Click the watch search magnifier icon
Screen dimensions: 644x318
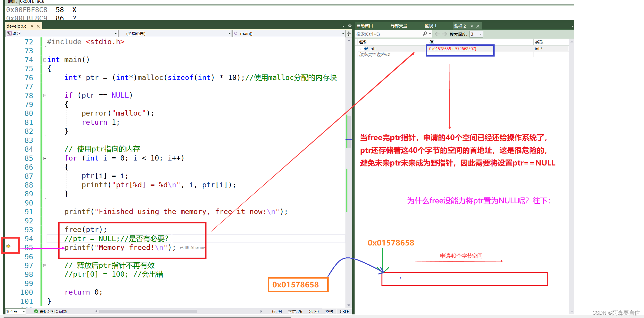coord(425,34)
